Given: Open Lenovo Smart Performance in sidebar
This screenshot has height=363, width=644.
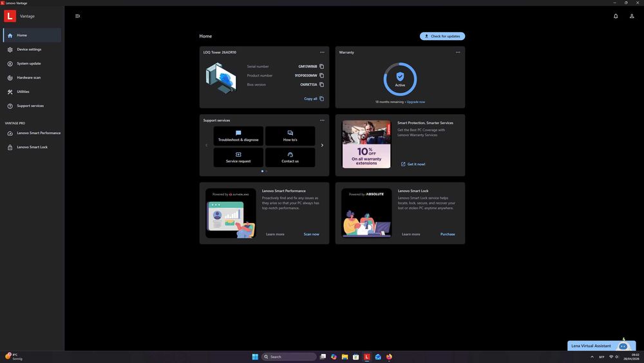Looking at the screenshot, I should click(x=32, y=133).
